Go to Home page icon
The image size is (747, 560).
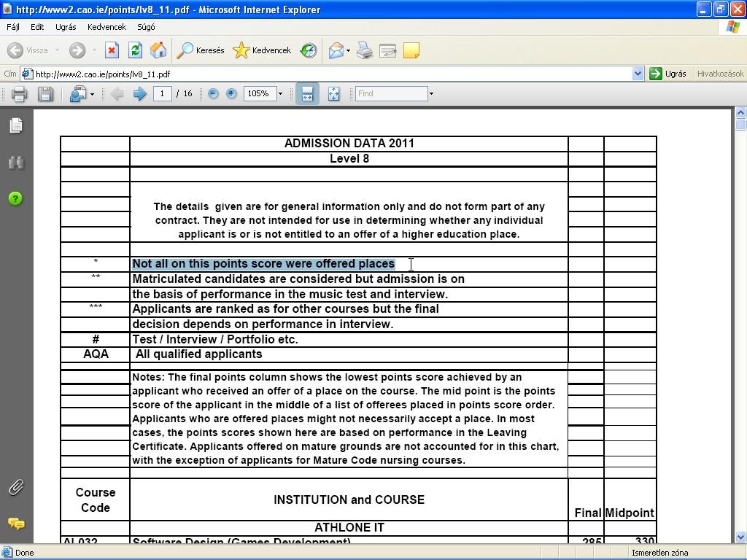click(158, 50)
